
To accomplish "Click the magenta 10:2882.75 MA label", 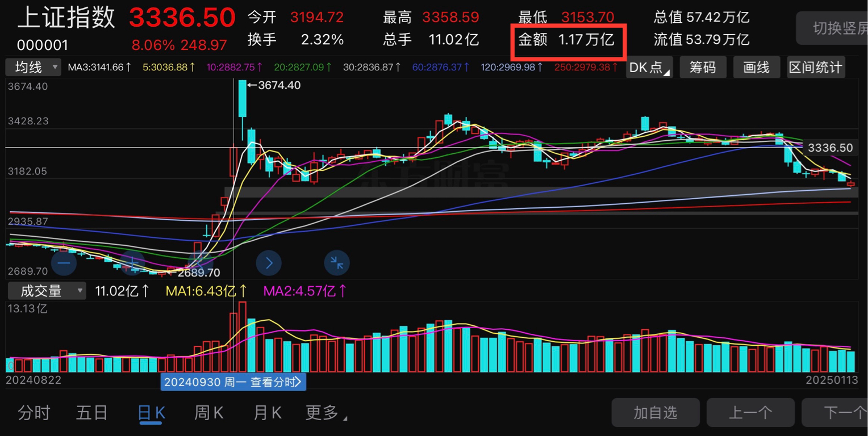I will 235,68.
